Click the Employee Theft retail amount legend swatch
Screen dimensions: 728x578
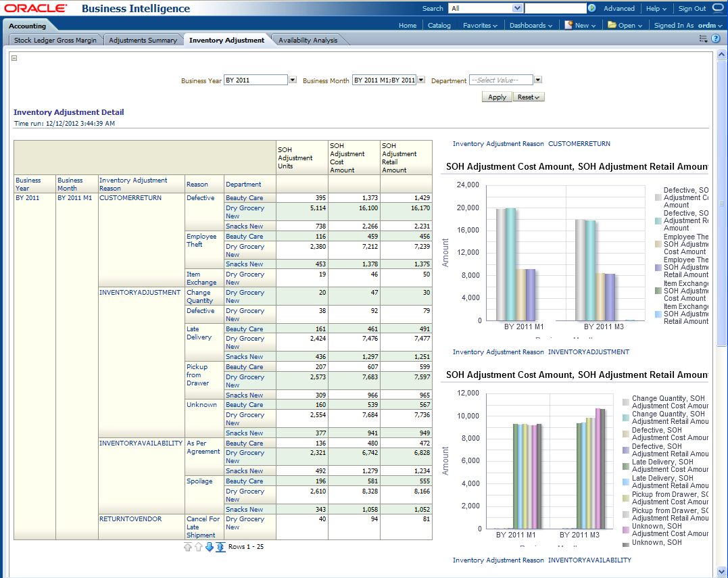658,268
